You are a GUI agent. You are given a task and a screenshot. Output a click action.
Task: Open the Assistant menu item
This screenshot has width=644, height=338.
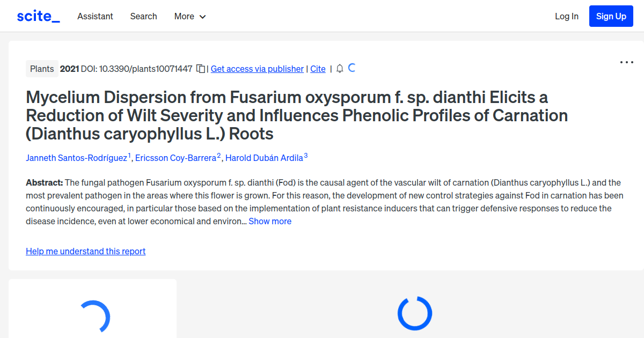(x=95, y=16)
